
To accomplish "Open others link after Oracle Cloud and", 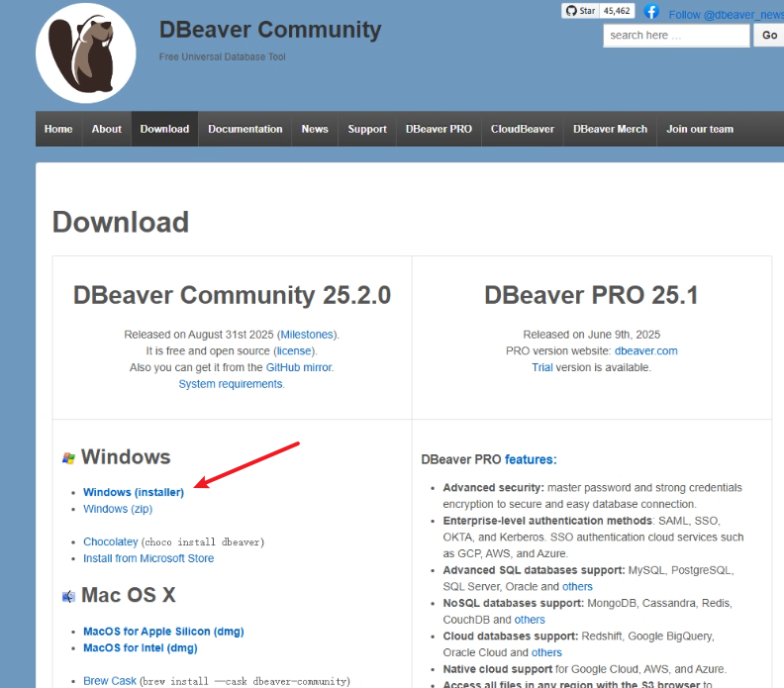I will click(546, 652).
